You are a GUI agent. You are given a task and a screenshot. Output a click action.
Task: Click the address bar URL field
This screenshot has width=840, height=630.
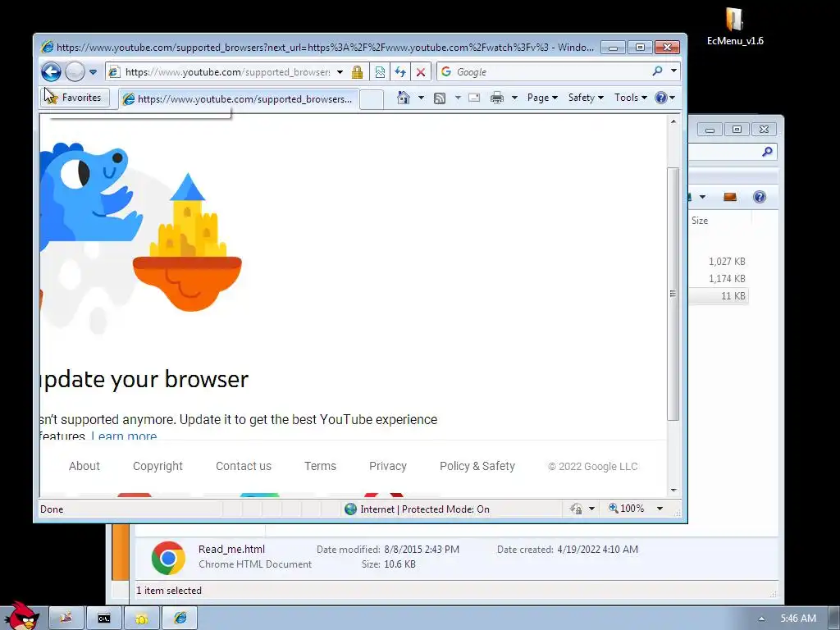[x=226, y=72]
